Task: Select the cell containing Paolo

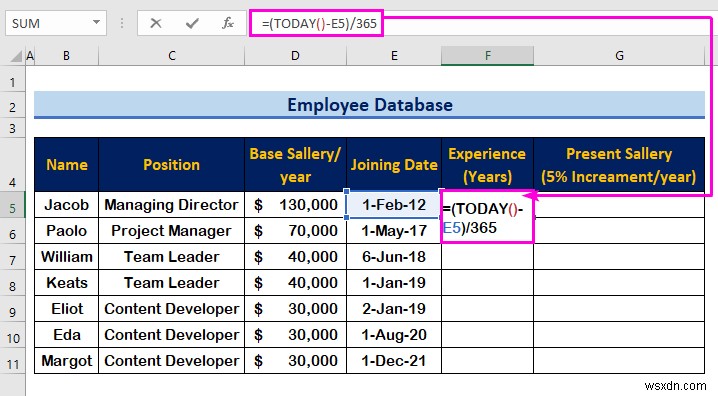Action: (x=66, y=231)
